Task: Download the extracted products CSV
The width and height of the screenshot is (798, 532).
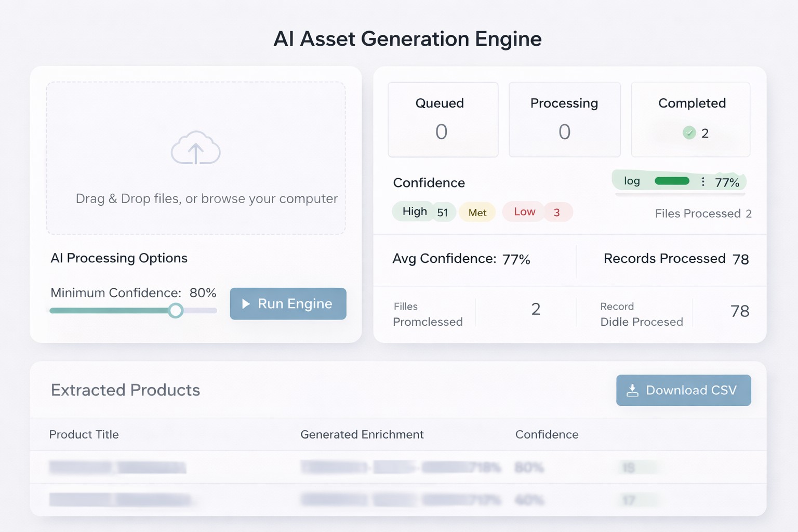Action: point(683,390)
